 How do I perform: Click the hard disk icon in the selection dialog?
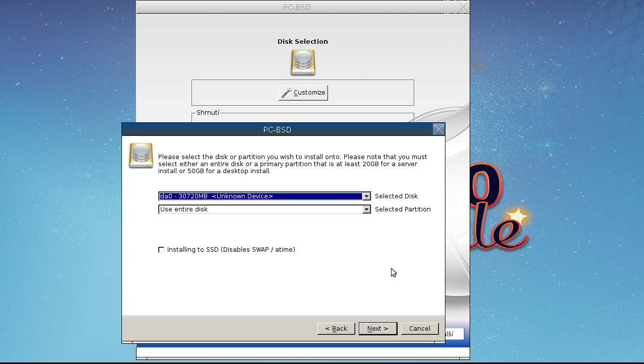click(x=141, y=155)
